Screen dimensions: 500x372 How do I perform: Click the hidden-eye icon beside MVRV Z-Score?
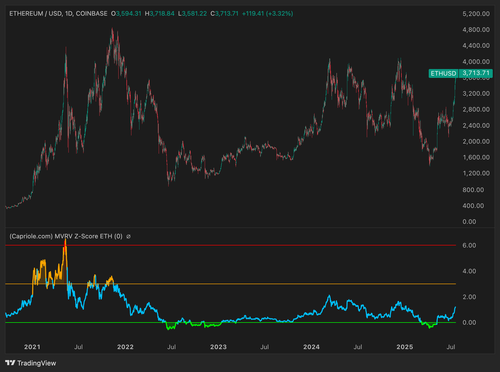pos(128,236)
